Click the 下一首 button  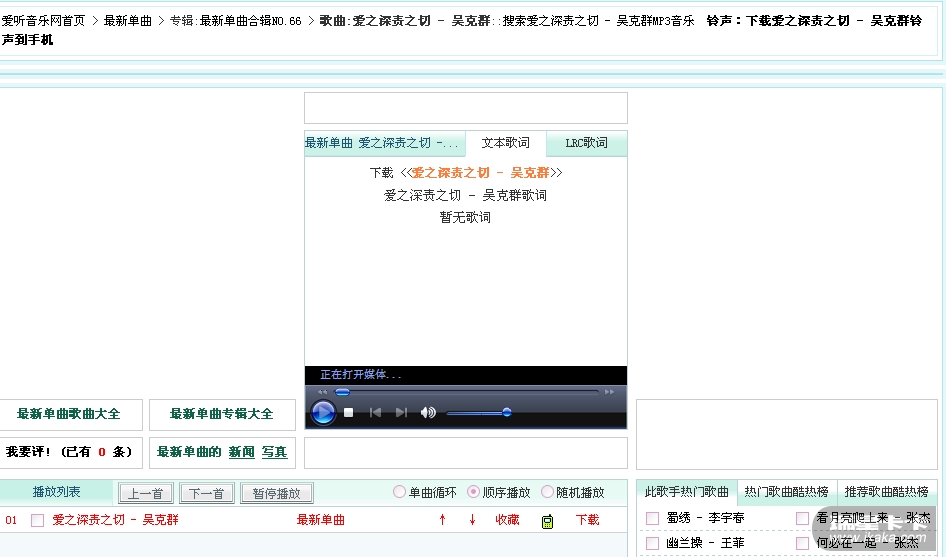pyautogui.click(x=206, y=493)
